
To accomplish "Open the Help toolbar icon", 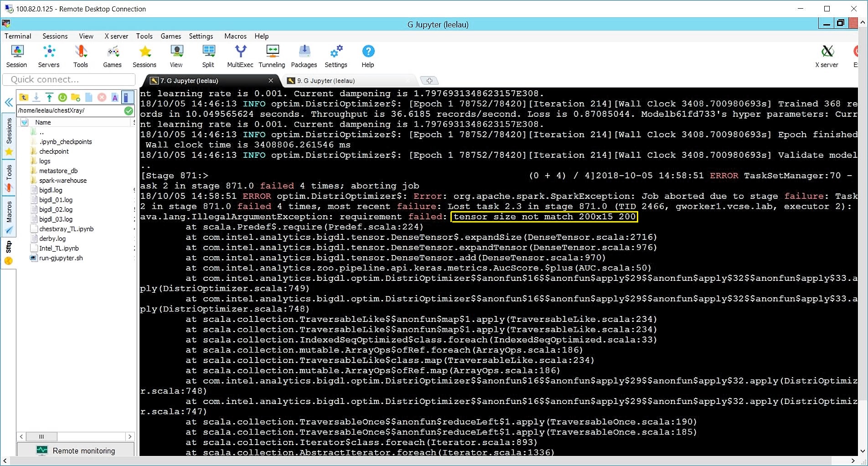I will point(368,57).
